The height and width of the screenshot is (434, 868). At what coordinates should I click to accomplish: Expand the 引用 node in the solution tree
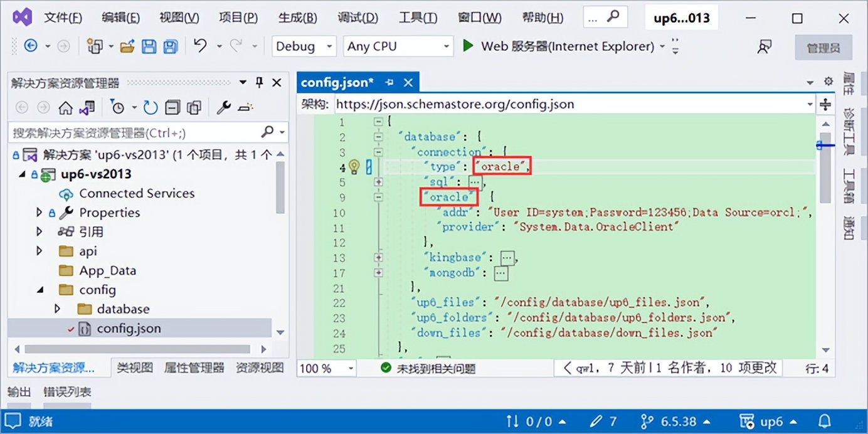[39, 232]
